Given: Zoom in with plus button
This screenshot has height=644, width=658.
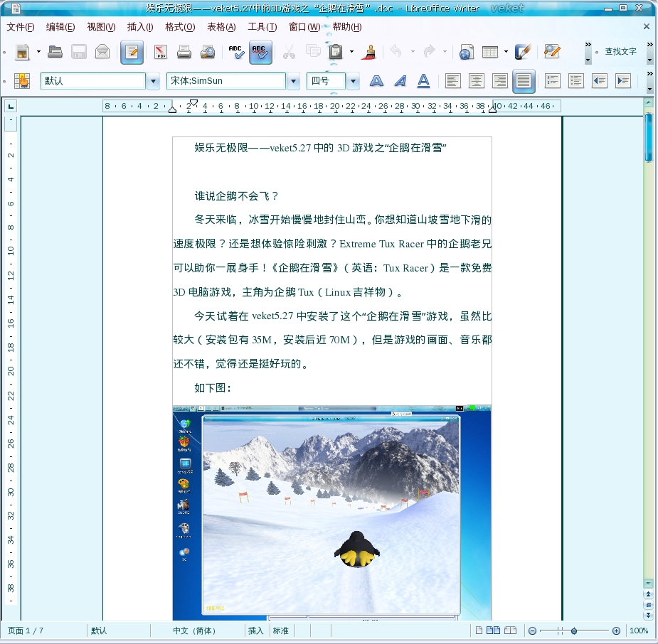Looking at the screenshot, I should [616, 630].
